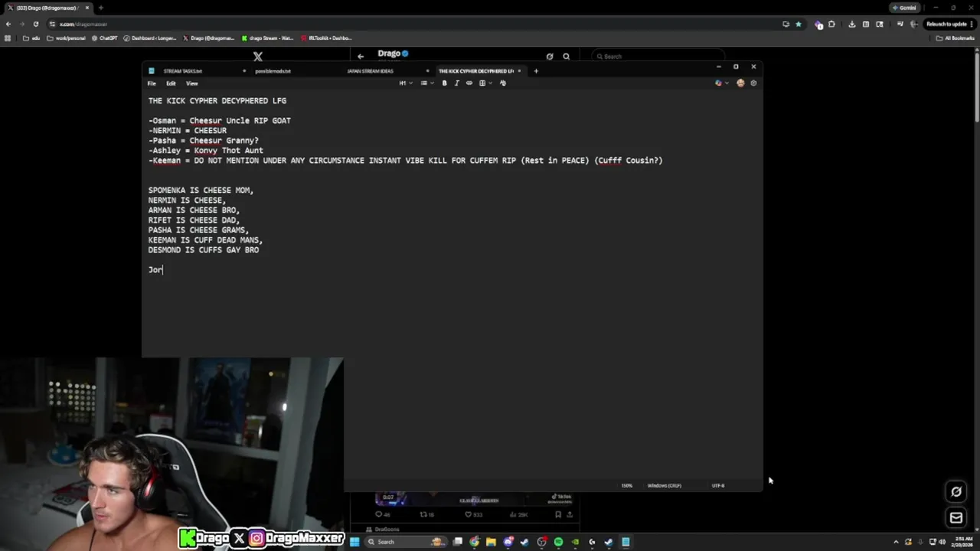The image size is (980, 551).
Task: Click Windows (CRLF) line ending indicator
Action: 664,485
